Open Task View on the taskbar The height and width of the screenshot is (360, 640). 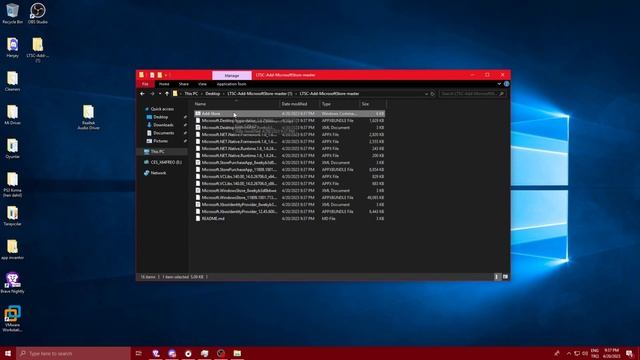tap(139, 353)
